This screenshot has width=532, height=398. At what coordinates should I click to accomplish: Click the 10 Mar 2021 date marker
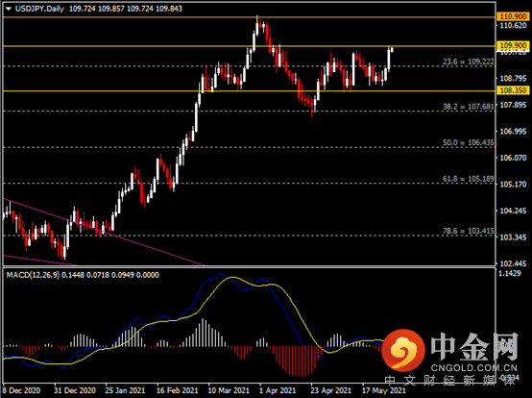point(229,390)
